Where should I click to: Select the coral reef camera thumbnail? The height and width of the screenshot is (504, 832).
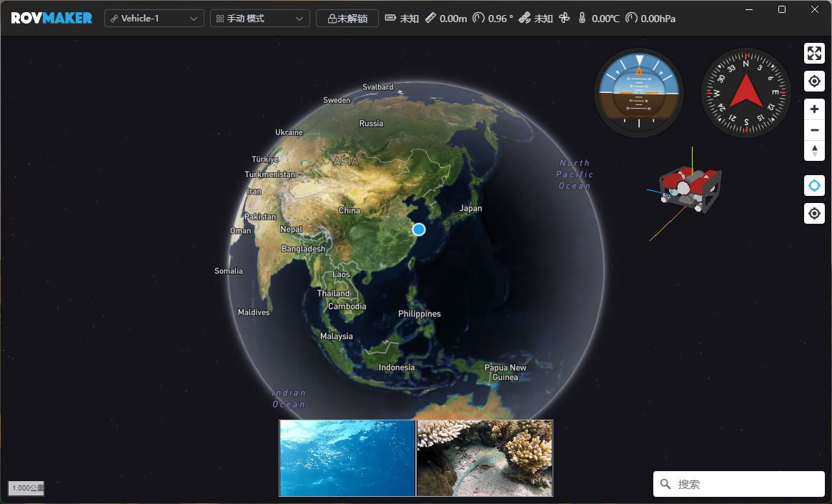485,458
